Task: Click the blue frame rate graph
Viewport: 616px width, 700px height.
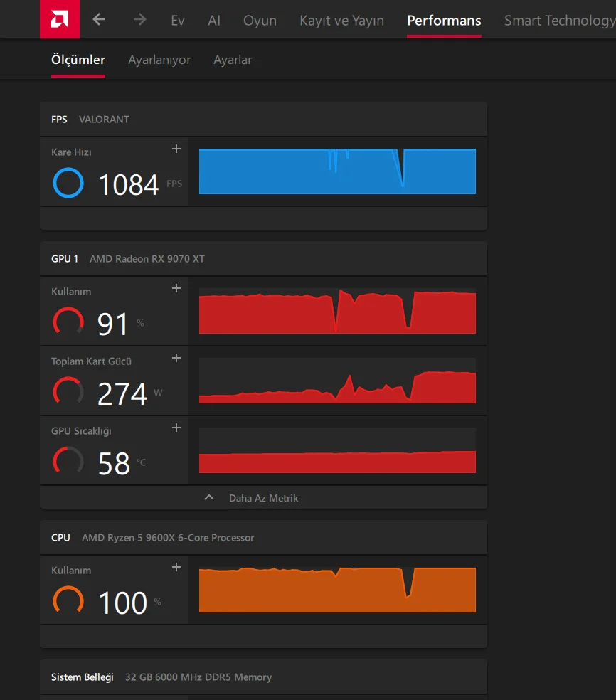Action: point(337,171)
